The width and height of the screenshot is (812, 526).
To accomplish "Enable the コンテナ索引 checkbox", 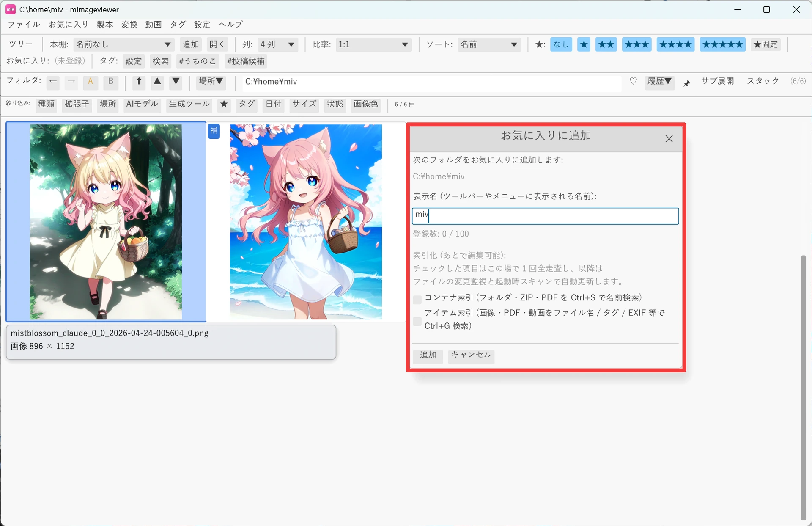I will pyautogui.click(x=417, y=300).
